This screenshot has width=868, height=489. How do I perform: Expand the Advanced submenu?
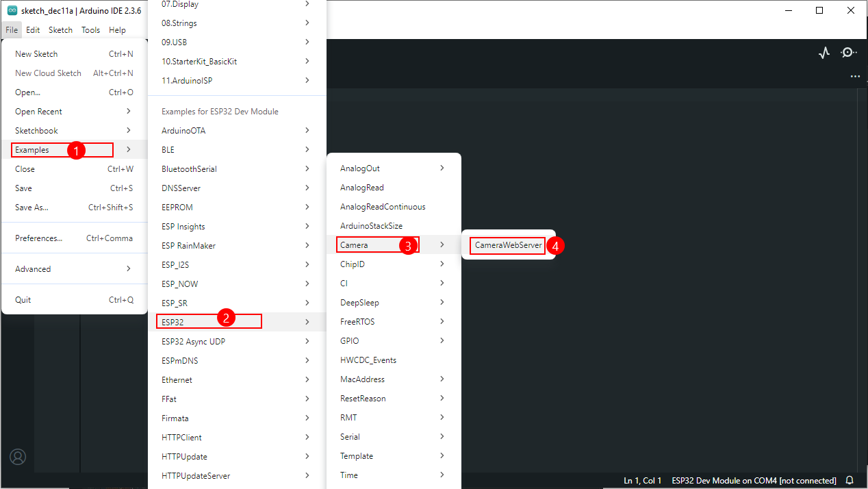(74, 269)
